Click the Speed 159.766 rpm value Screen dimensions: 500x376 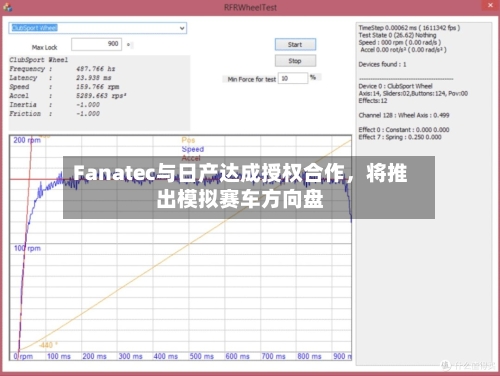97,87
